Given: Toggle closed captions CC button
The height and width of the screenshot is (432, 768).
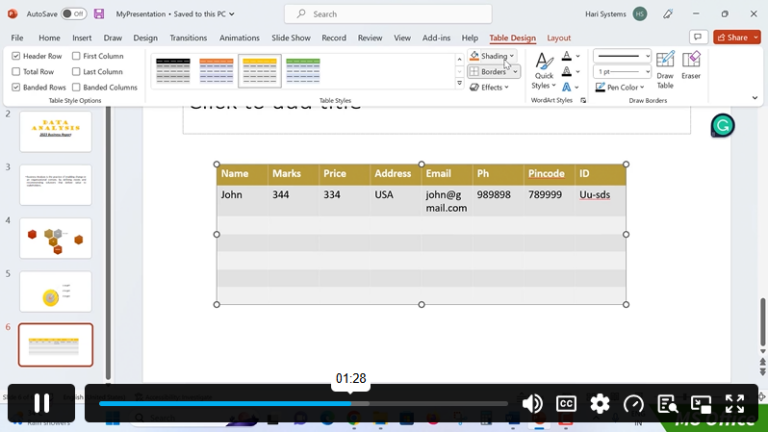Looking at the screenshot, I should point(566,404).
